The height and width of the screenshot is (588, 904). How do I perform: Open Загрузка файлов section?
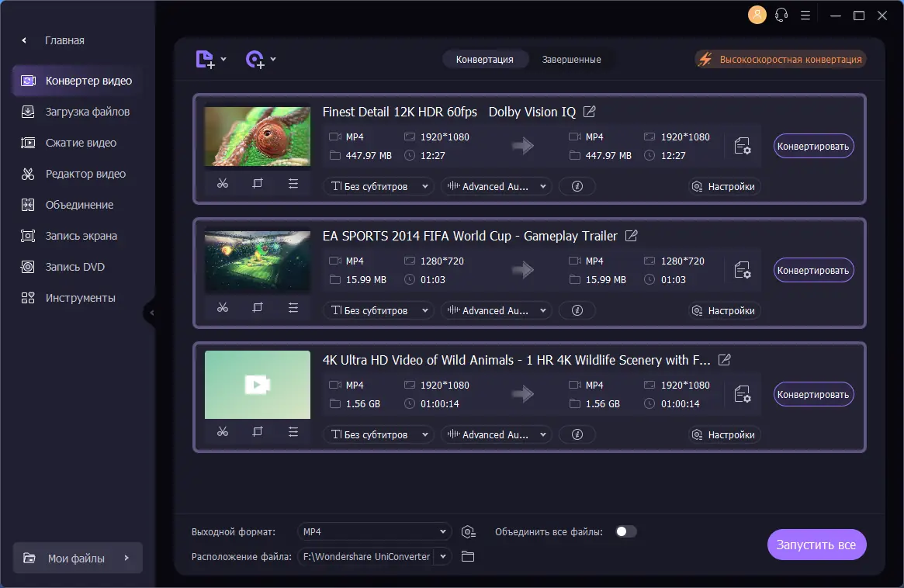click(78, 112)
